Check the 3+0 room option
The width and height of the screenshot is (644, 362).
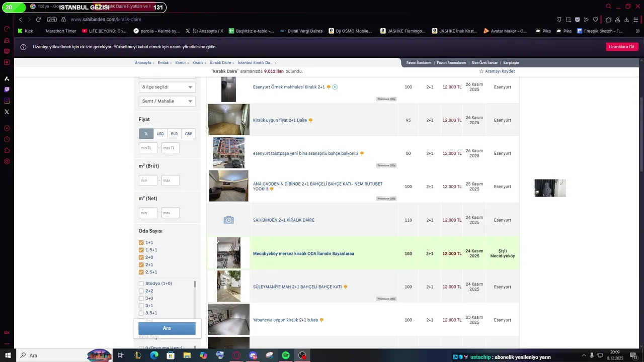pyautogui.click(x=141, y=298)
